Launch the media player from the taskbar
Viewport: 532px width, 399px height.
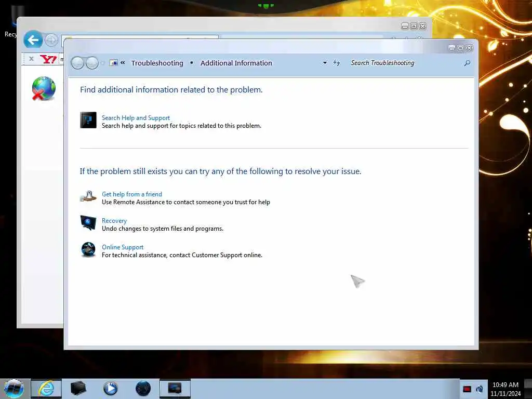tap(110, 389)
